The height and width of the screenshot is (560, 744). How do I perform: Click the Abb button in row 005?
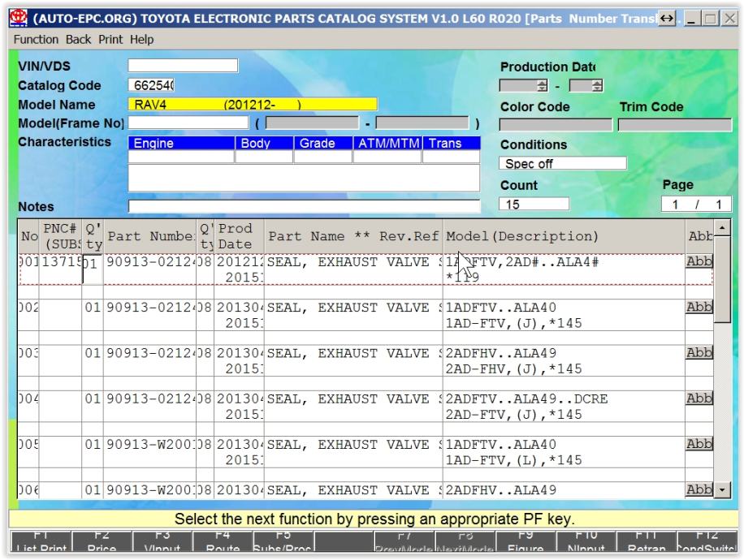coord(699,443)
